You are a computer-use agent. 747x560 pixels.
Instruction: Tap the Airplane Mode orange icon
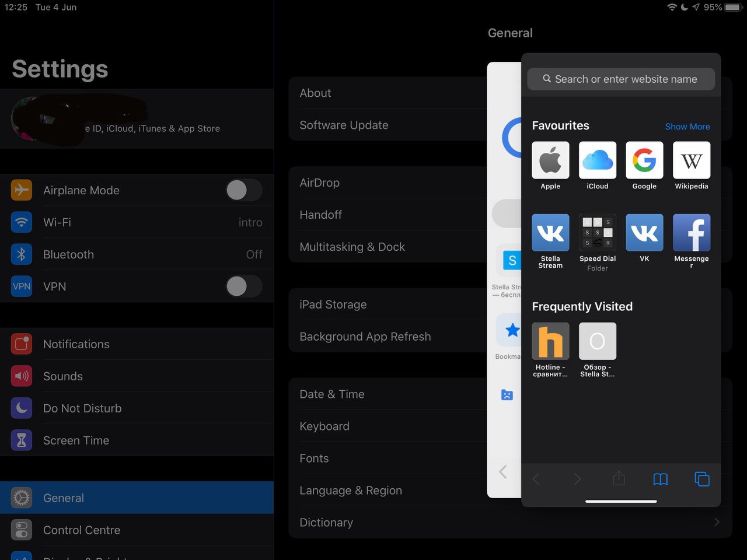coord(22,190)
